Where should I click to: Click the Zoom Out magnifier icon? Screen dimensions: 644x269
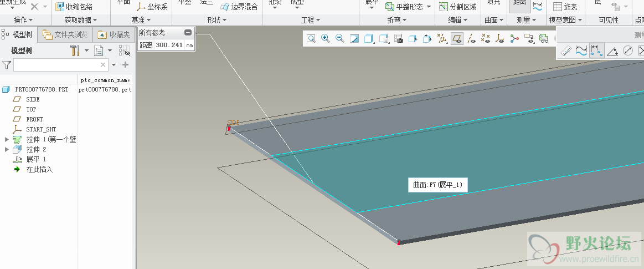pyautogui.click(x=340, y=38)
